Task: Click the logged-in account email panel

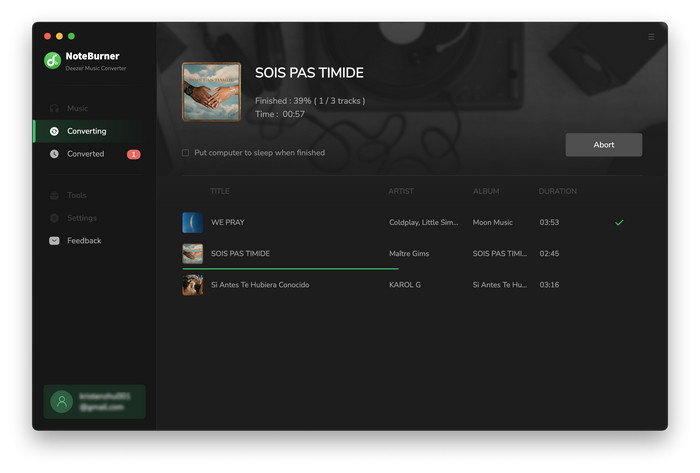Action: [x=95, y=402]
